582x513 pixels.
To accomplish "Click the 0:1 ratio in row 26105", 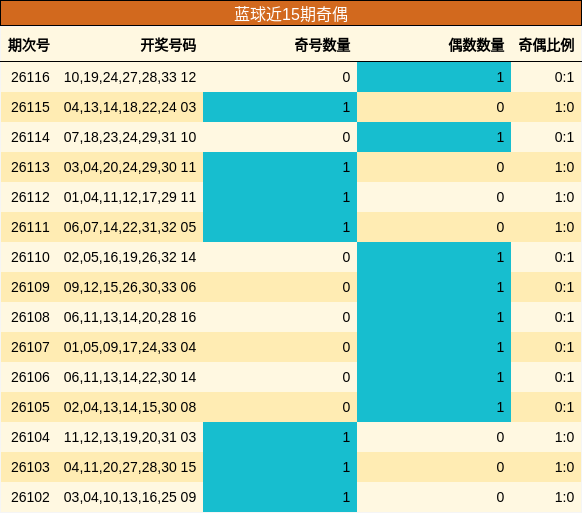I will point(564,407).
